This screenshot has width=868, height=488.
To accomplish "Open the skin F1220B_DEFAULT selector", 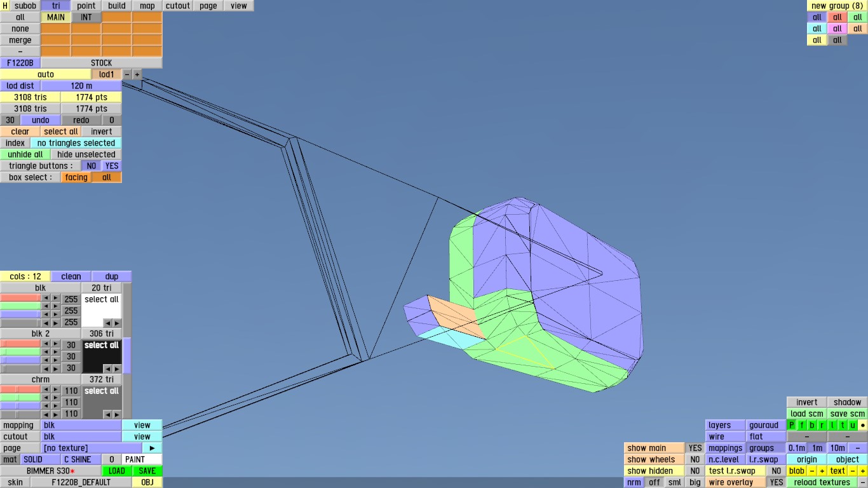I will tap(81, 482).
